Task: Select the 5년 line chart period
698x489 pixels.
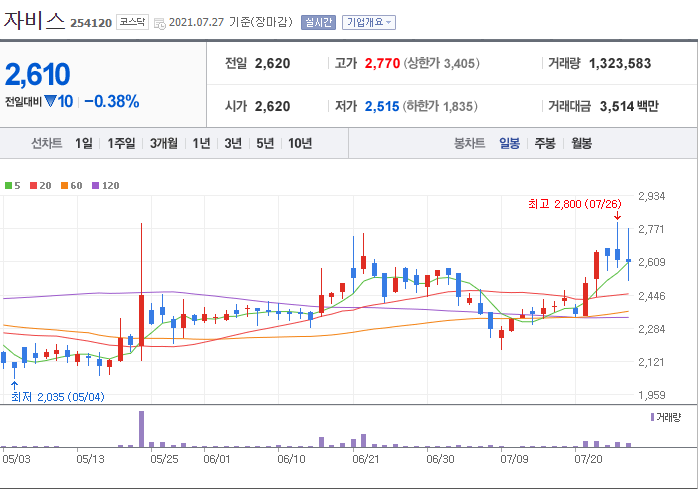Action: pos(265,143)
